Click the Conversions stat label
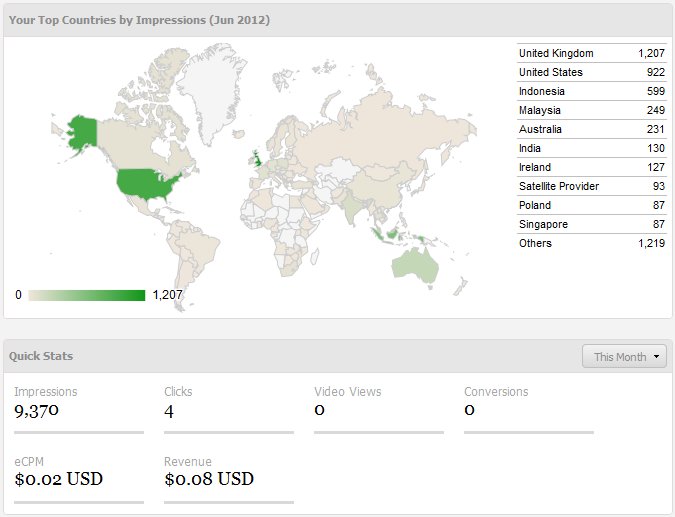This screenshot has height=517, width=675. (496, 392)
